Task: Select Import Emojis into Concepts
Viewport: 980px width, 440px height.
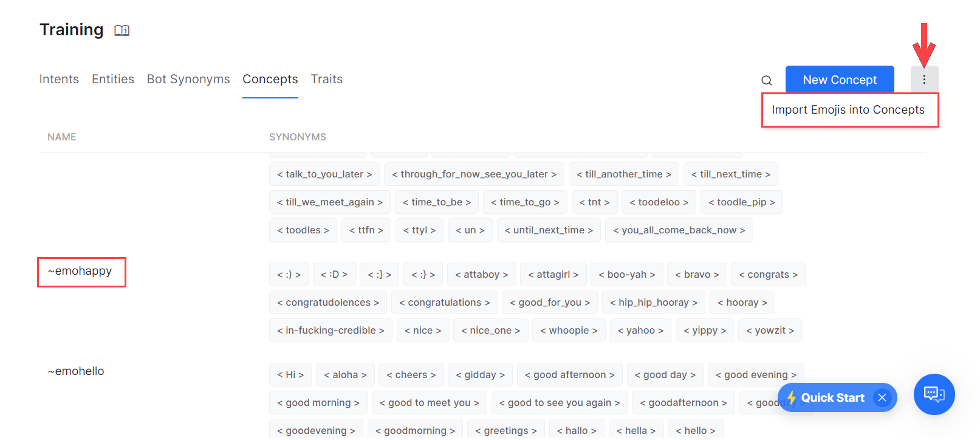Action: tap(848, 110)
